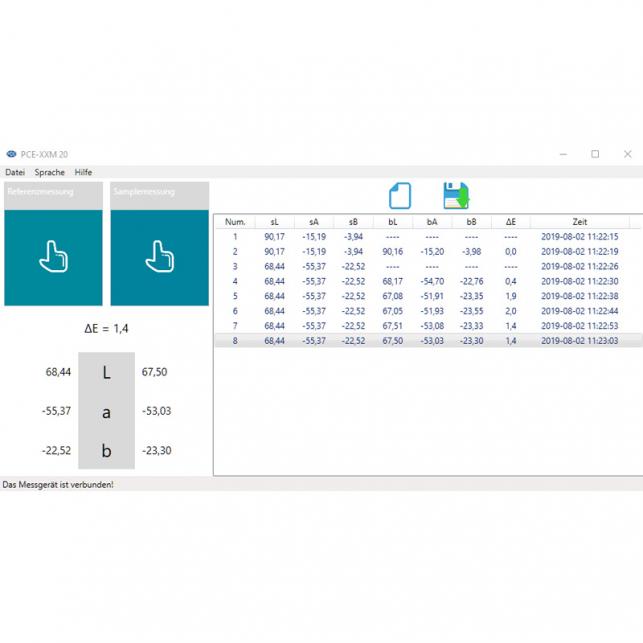Click the sL column header
This screenshot has width=643, height=643.
click(x=274, y=222)
